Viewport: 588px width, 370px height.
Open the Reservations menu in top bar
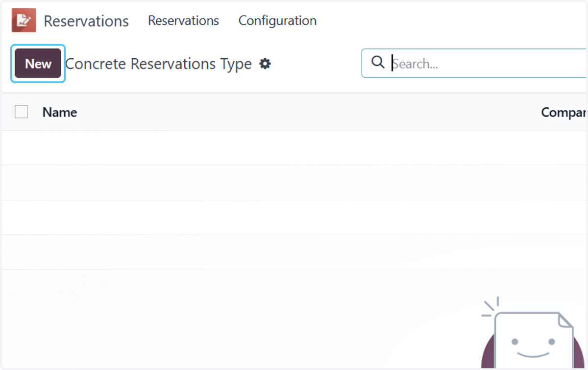click(x=183, y=21)
